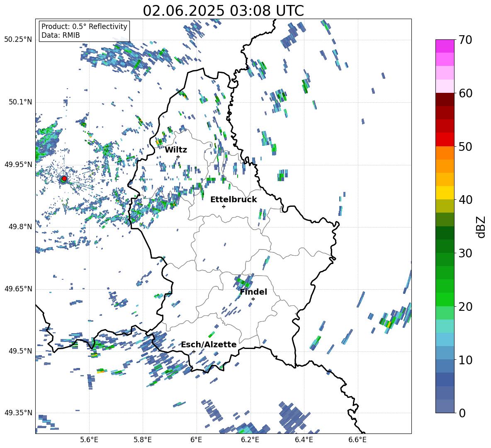491x448 pixels.
Task: Click the dBZ colorbar axis label
Action: coord(481,227)
